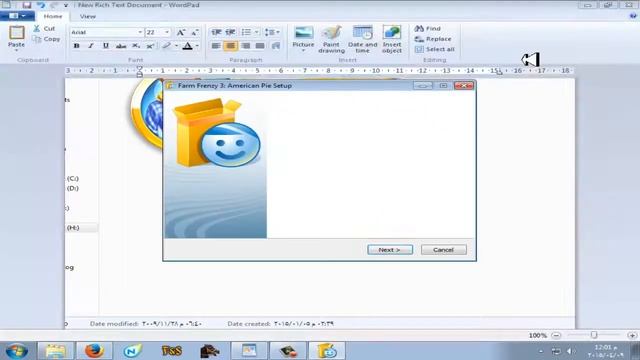Viewport: 640px width, 360px height.
Task: Insert a Paint drawing
Action: pos(331,39)
